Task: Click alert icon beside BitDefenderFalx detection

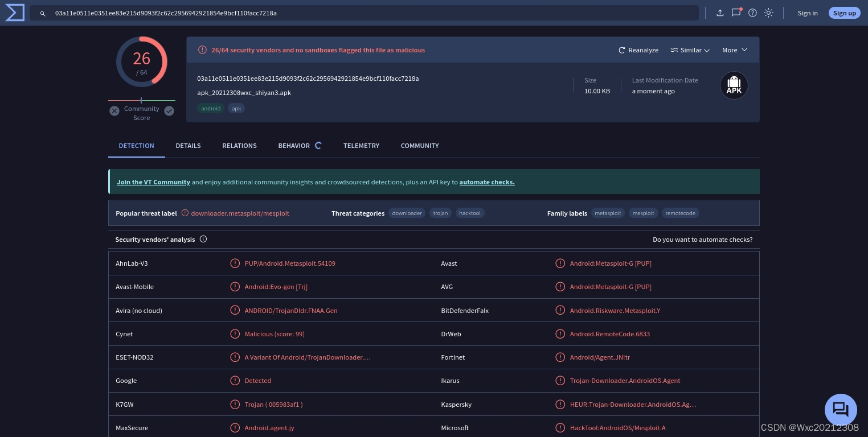Action: coord(560,310)
